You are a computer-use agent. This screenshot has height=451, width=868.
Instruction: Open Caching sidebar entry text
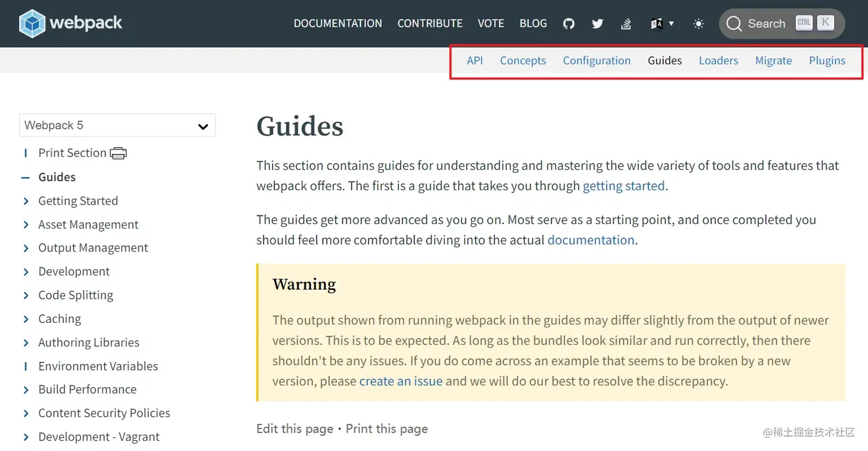coord(60,319)
